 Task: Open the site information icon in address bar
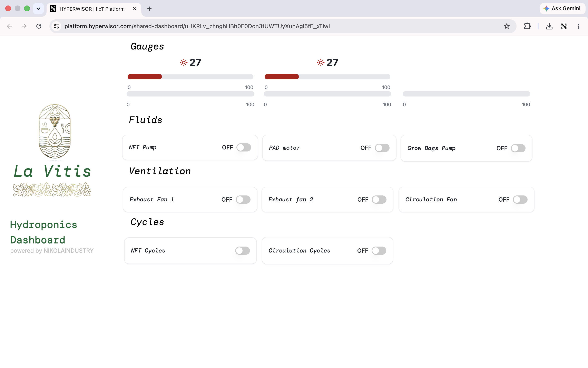tap(56, 26)
